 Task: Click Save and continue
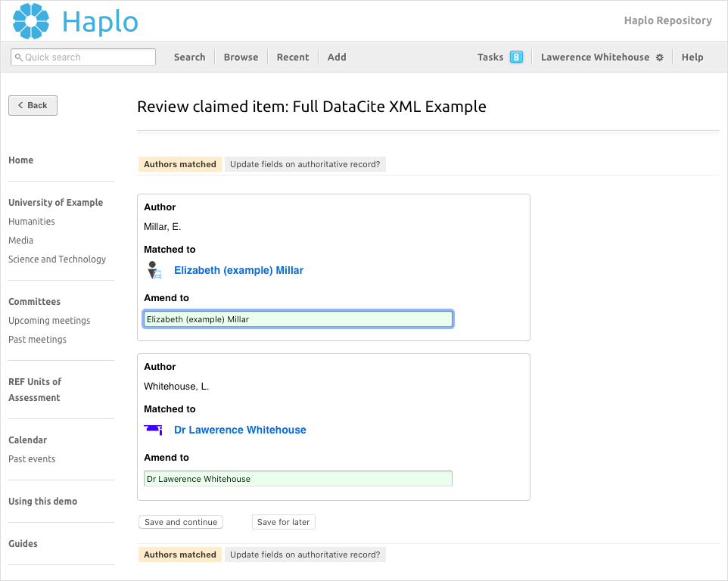180,522
